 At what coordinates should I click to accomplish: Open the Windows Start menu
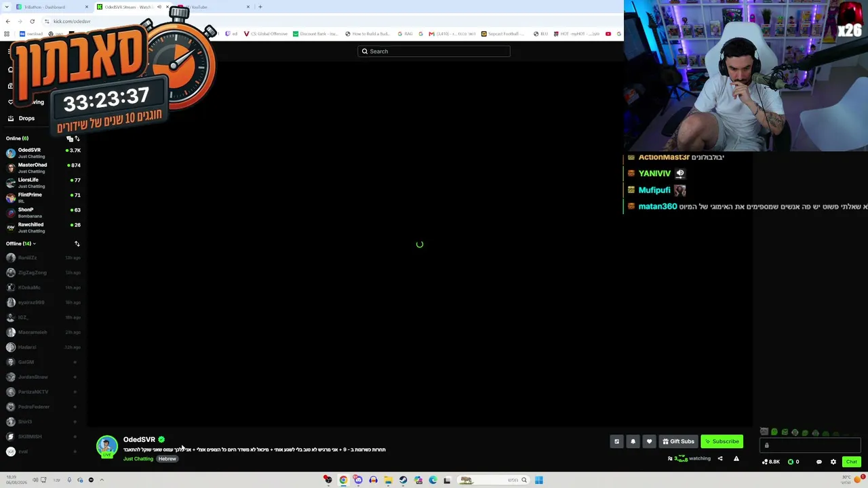538,481
